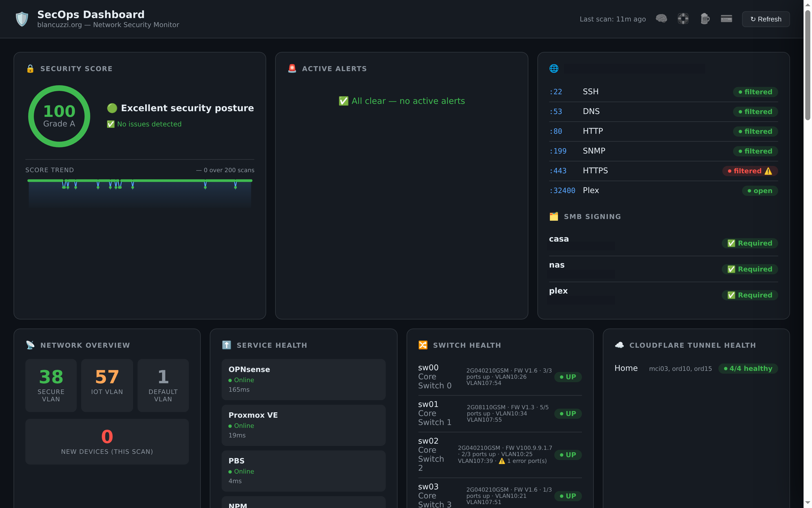
Task: Click the score trend chart
Action: pos(140,193)
